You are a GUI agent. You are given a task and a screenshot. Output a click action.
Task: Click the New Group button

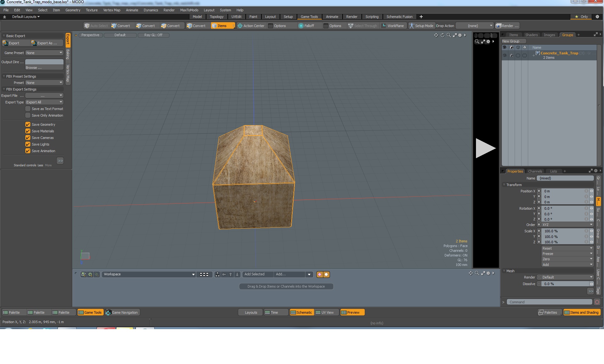[513, 41]
